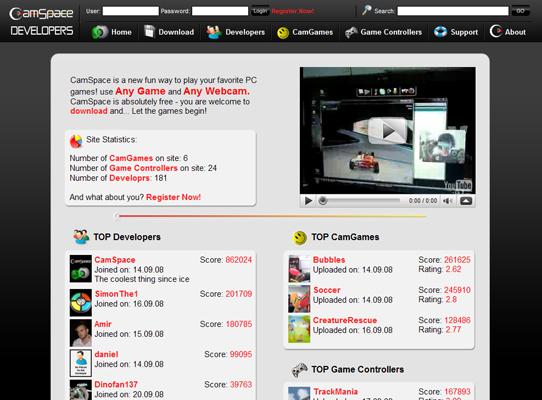Click the About logo icon in navbar
The height and width of the screenshot is (400, 542).
[496, 31]
